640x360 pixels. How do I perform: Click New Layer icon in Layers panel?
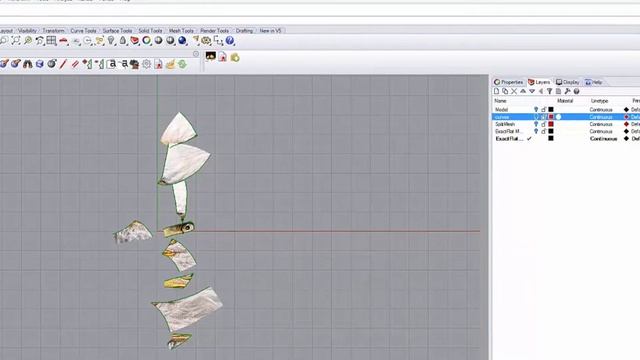[x=496, y=91]
